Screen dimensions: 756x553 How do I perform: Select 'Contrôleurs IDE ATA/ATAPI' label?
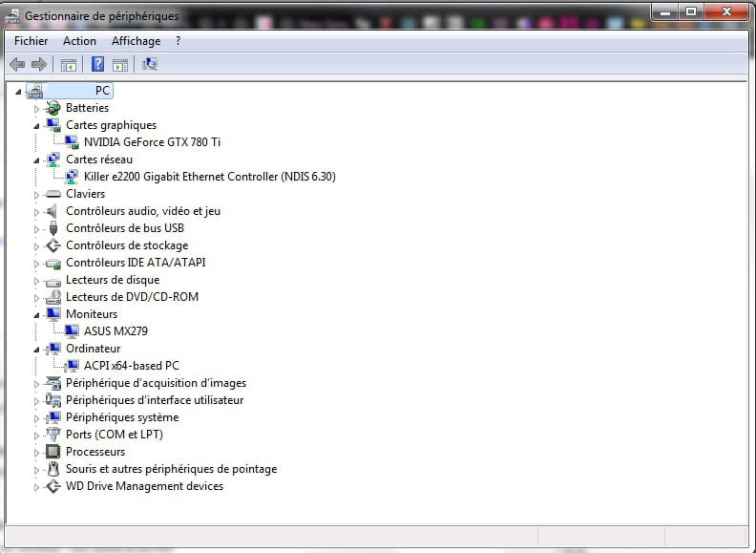tap(136, 263)
